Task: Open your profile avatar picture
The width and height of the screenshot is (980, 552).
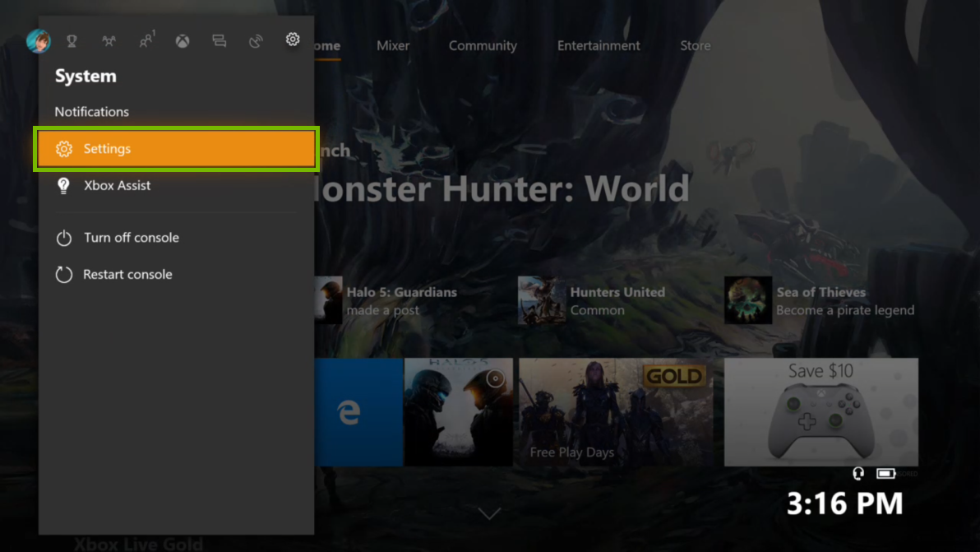Action: coord(38,41)
